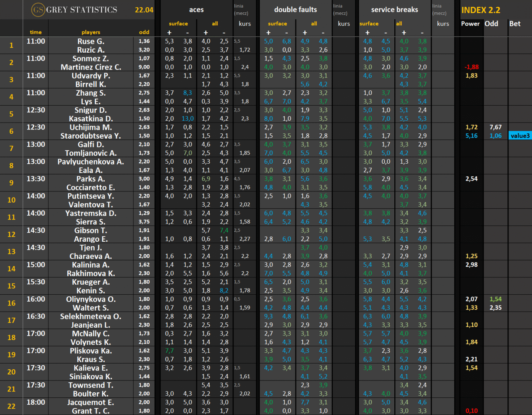Select the blue value3 bet cell
The height and width of the screenshot is (415, 532).
tap(520, 136)
